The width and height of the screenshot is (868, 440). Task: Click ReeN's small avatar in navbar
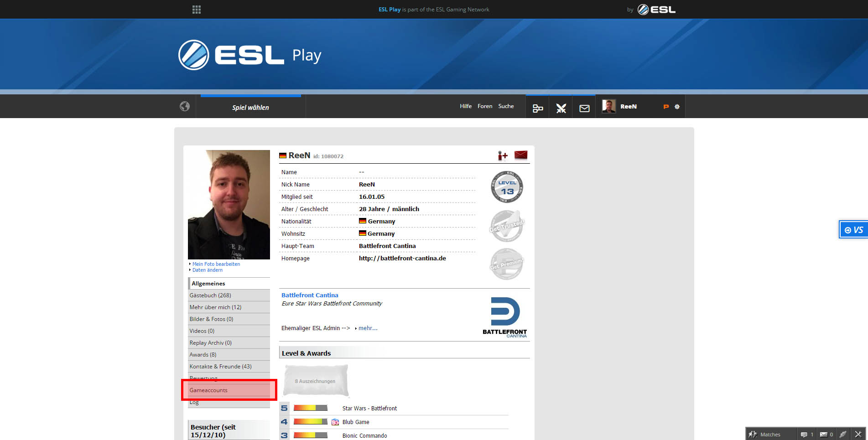tap(609, 106)
